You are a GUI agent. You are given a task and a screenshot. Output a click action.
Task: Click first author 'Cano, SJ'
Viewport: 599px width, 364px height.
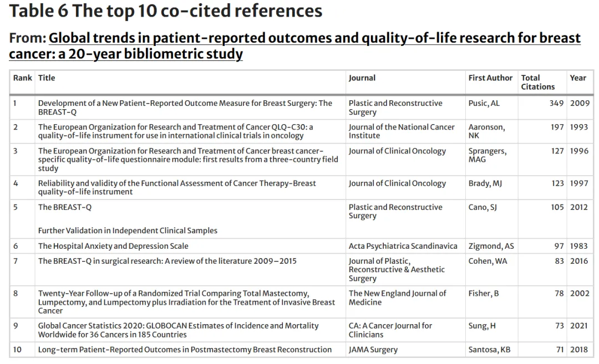coord(483,207)
